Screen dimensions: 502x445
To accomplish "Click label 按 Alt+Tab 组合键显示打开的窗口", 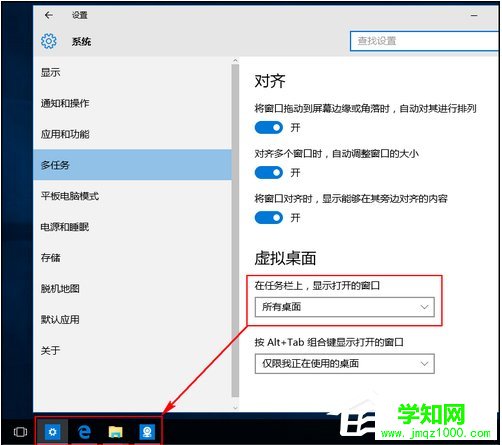I will coord(329,342).
